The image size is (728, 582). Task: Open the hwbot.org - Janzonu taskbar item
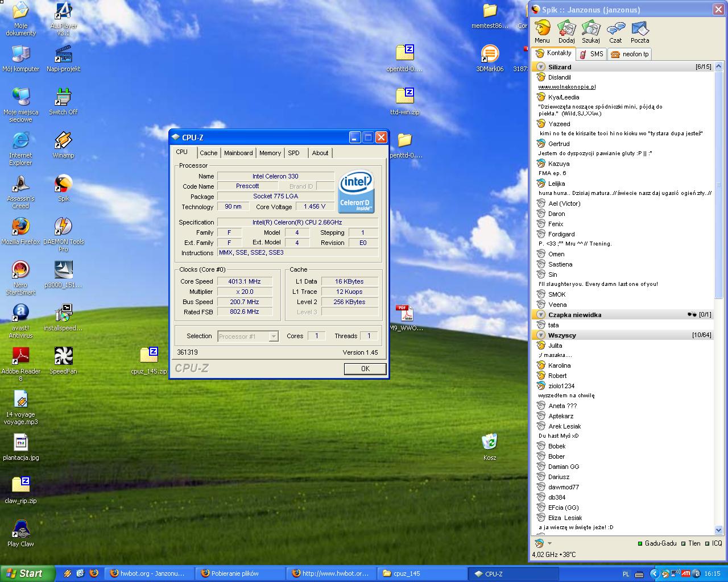pyautogui.click(x=150, y=573)
